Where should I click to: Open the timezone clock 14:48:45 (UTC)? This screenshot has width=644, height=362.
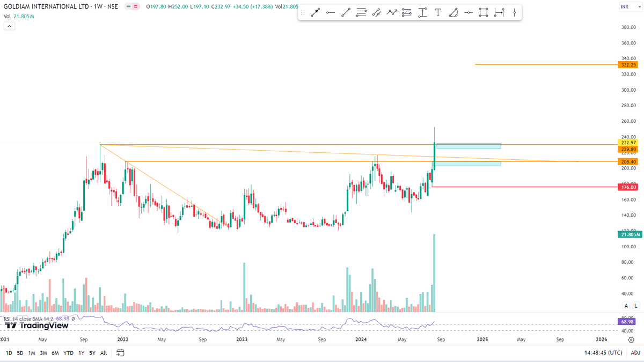click(x=604, y=353)
